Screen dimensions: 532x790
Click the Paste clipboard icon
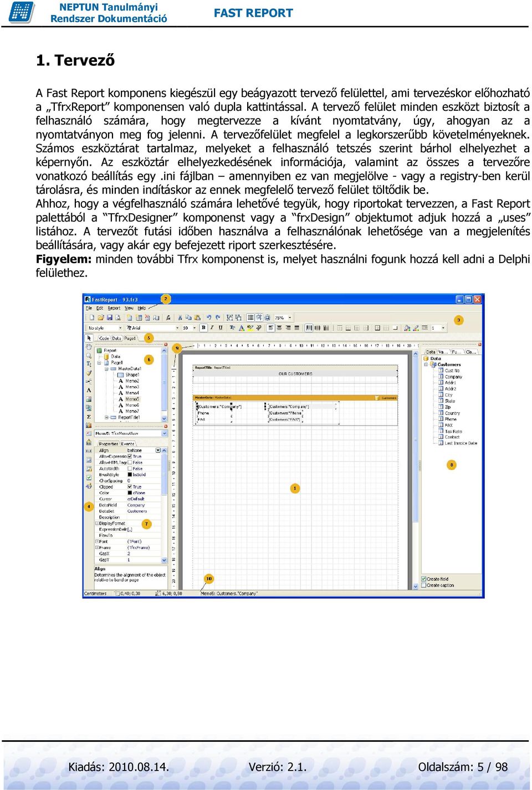pos(197,317)
